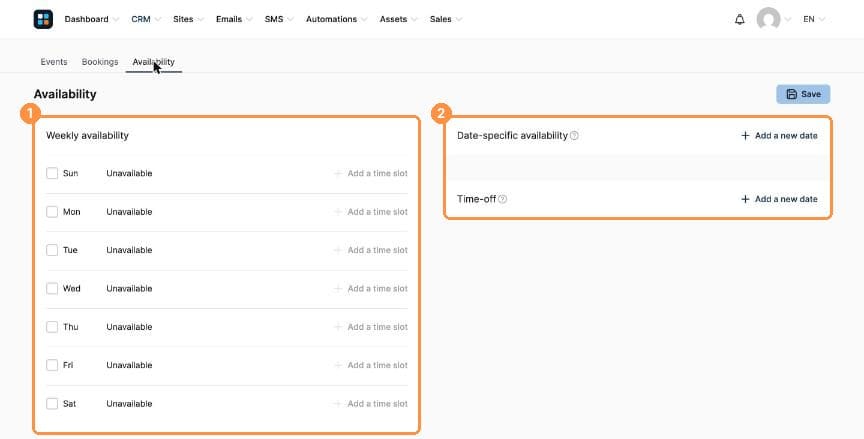Switch to the Bookings tab
This screenshot has height=439, width=864.
click(100, 62)
